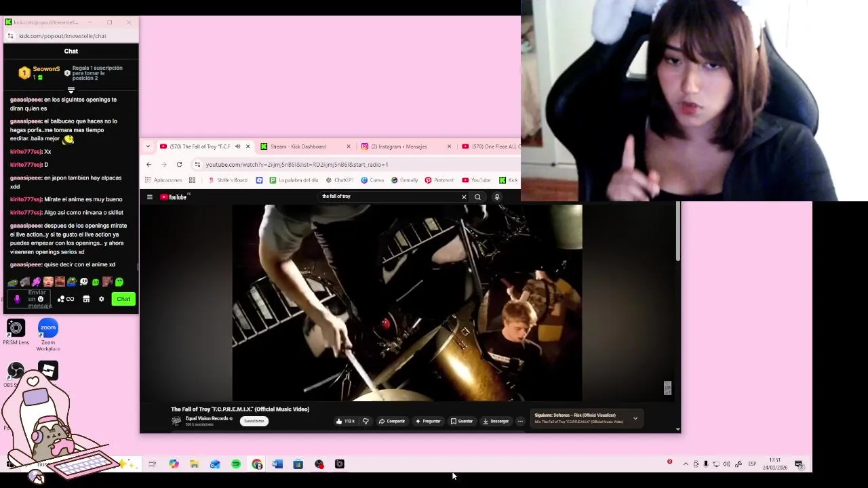The image size is (868, 488).
Task: Open Spotify from the taskbar
Action: pyautogui.click(x=236, y=464)
